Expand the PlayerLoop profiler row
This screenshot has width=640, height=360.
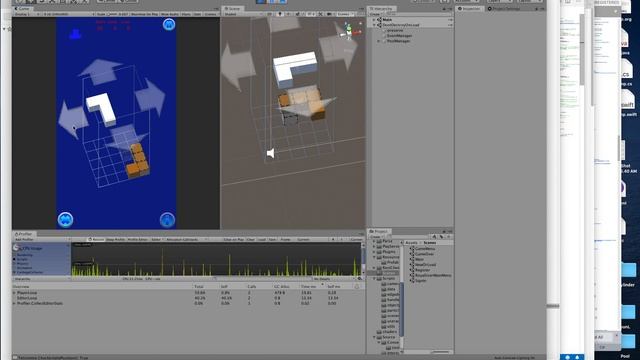15,293
